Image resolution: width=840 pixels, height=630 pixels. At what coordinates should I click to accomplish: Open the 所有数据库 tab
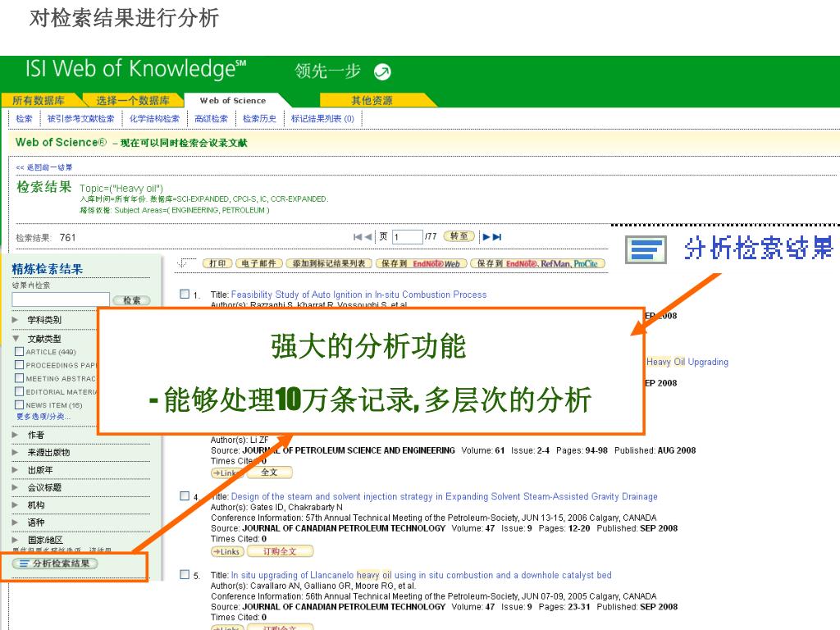coord(39,100)
